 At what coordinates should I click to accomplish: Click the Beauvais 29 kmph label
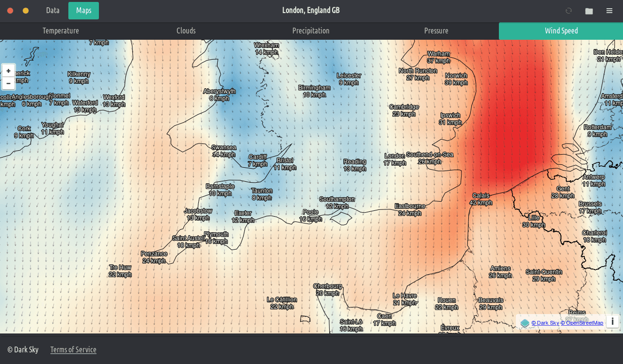(x=491, y=304)
